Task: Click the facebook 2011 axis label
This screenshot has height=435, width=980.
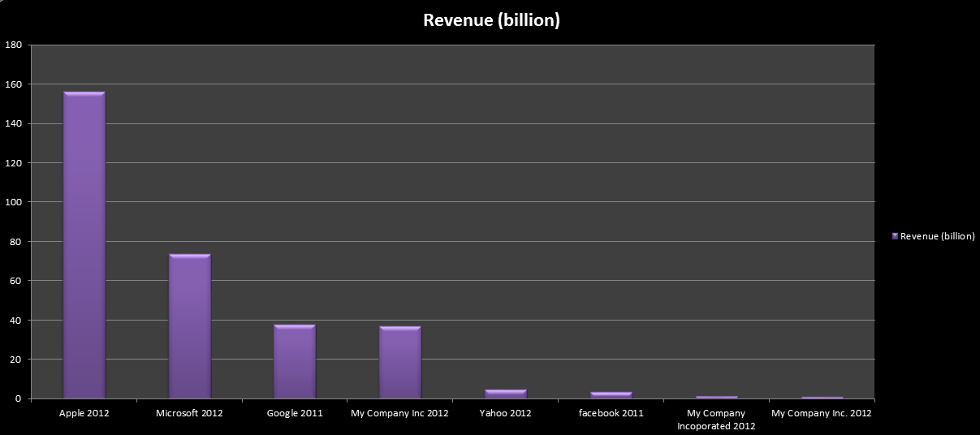Action: click(611, 413)
